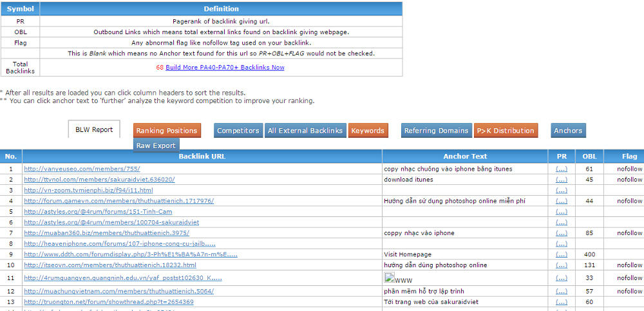Open the BLW Report tab

(x=93, y=129)
